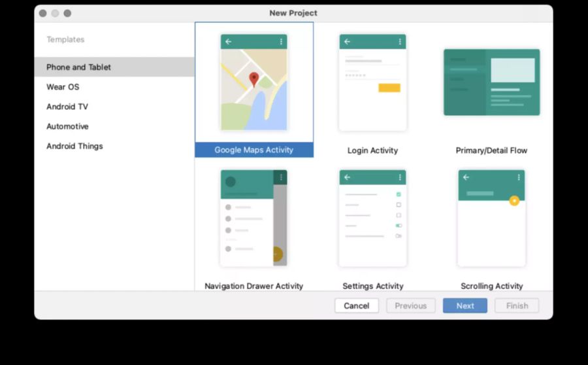Click the Templates heading in sidebar

click(x=65, y=39)
